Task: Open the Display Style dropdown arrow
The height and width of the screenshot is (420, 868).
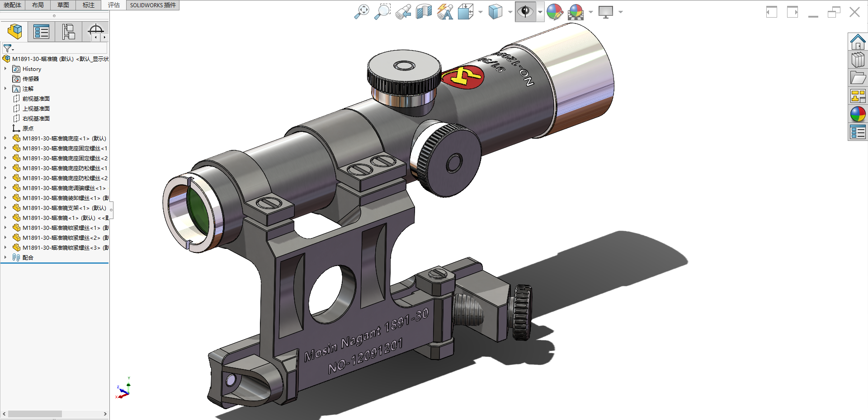Action: tap(510, 12)
